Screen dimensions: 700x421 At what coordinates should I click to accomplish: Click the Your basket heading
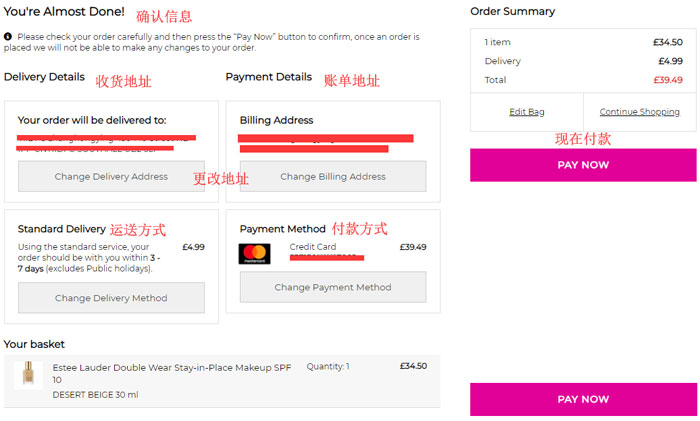tap(34, 344)
